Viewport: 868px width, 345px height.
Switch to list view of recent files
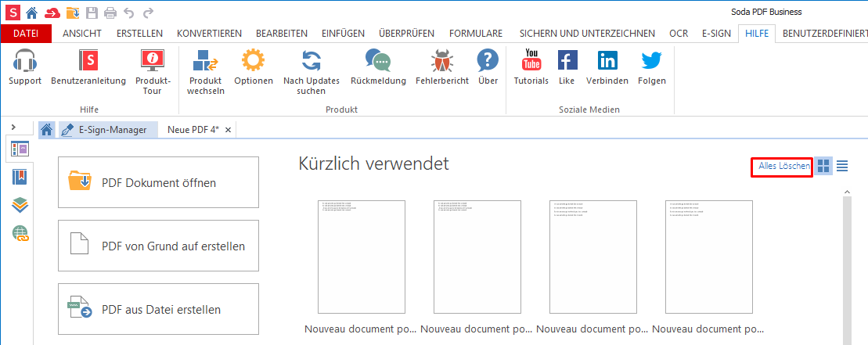click(842, 166)
